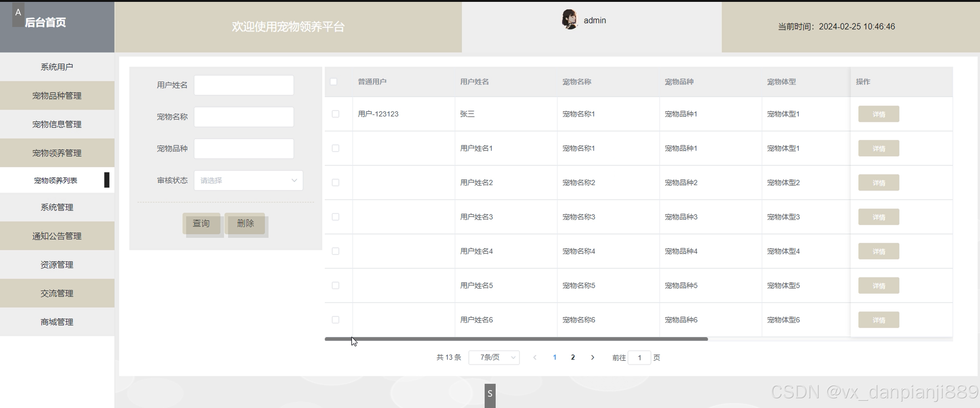Expand the 宠物领养管理 sidebar menu
Viewport: 980px width, 408px height.
pos(57,153)
